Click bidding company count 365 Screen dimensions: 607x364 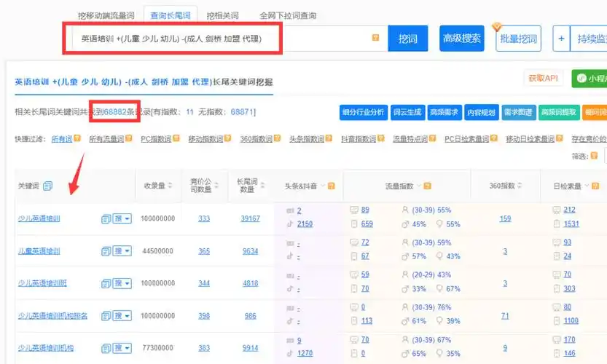tap(204, 251)
